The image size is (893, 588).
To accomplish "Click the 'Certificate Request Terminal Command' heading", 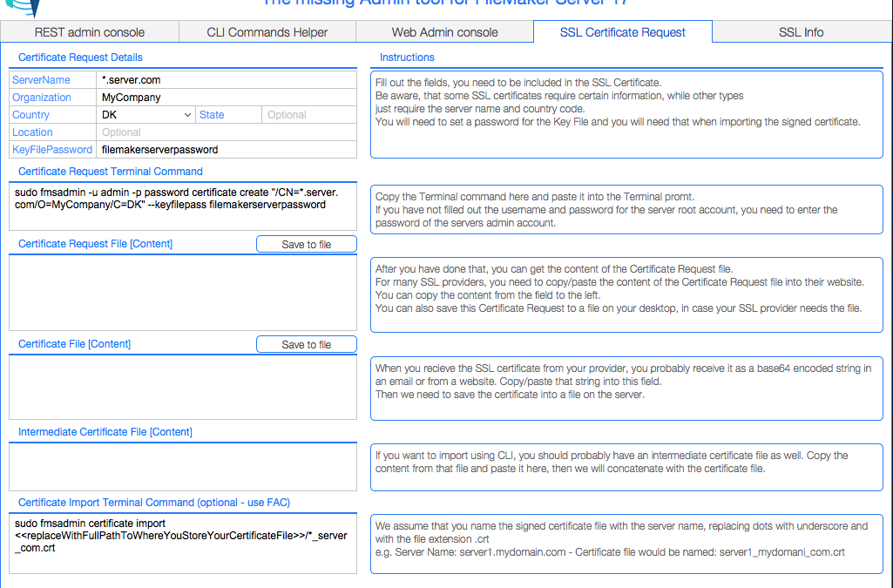I will (x=111, y=172).
